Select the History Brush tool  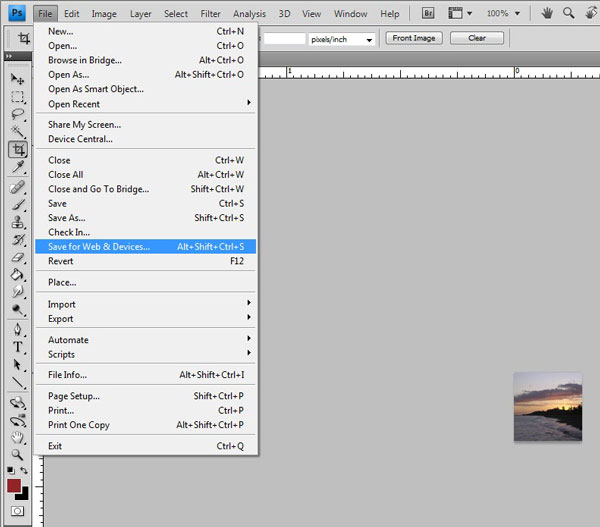pos(18,240)
